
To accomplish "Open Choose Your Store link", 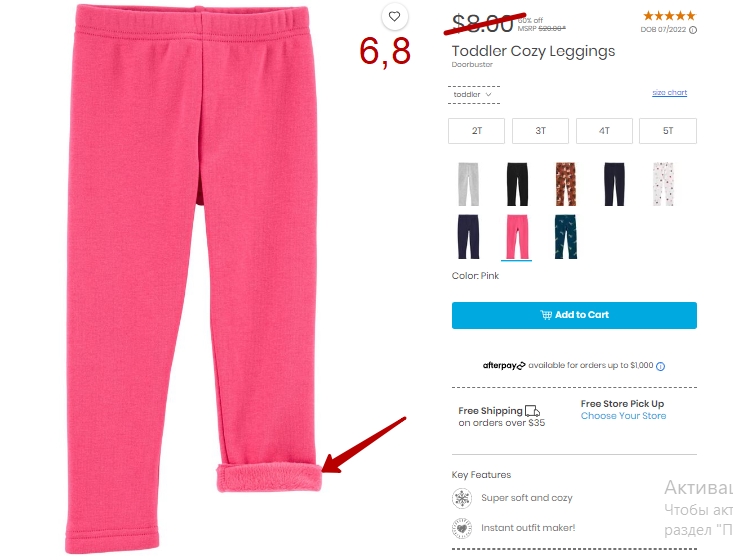I will pyautogui.click(x=623, y=416).
